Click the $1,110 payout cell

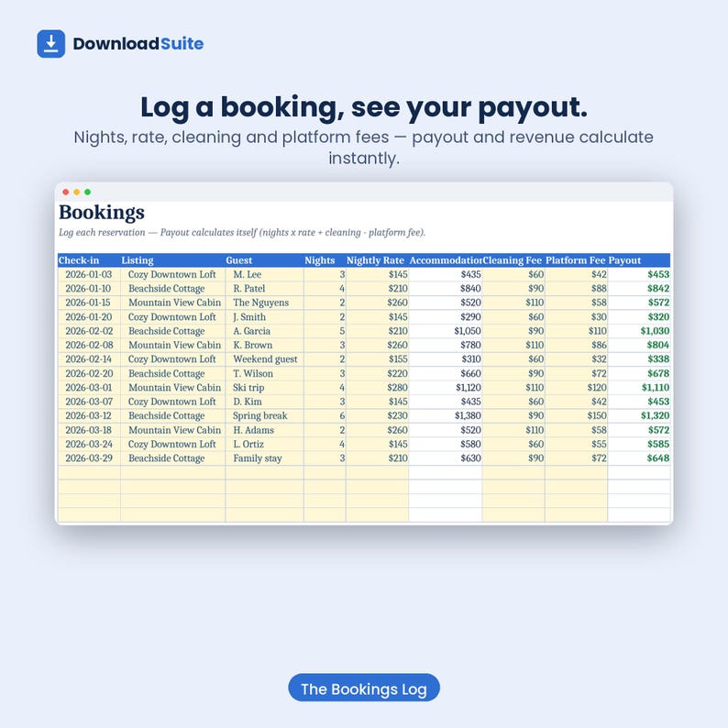click(639, 387)
